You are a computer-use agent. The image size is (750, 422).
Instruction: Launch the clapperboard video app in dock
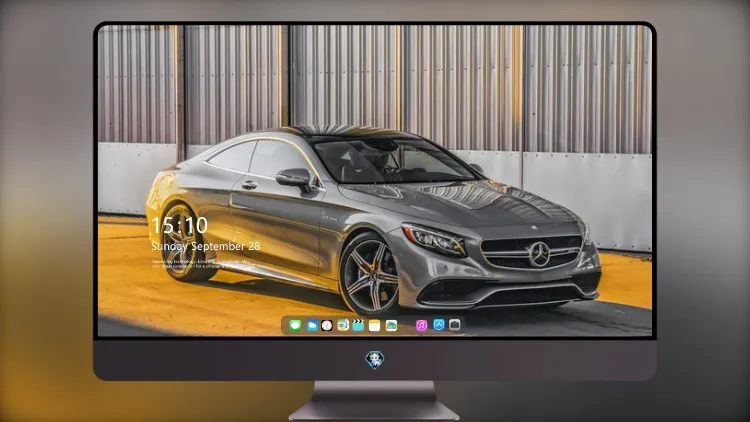point(358,325)
